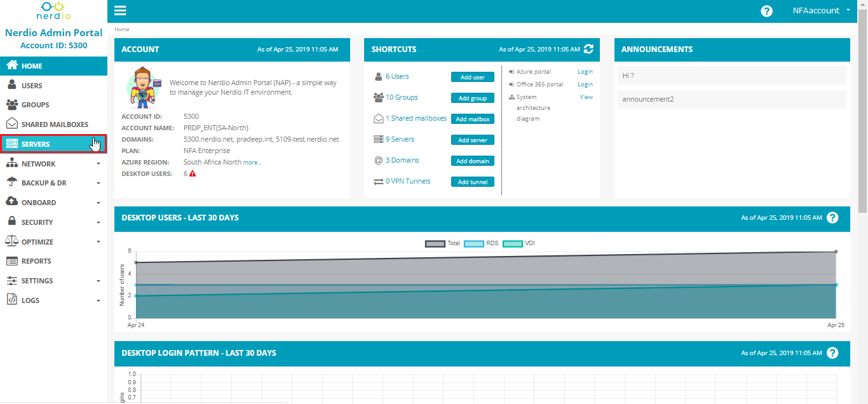
Task: Click the Optimize scales icon
Action: tap(11, 241)
